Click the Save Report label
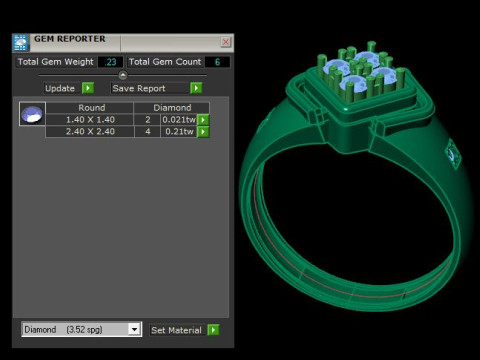Viewport: 480px width, 360px height. point(139,88)
